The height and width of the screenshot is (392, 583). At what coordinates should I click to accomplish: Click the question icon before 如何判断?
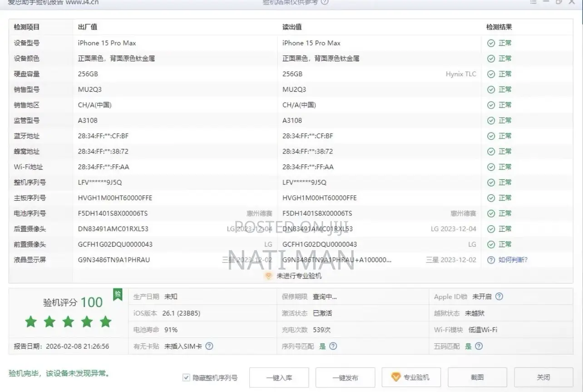[491, 260]
